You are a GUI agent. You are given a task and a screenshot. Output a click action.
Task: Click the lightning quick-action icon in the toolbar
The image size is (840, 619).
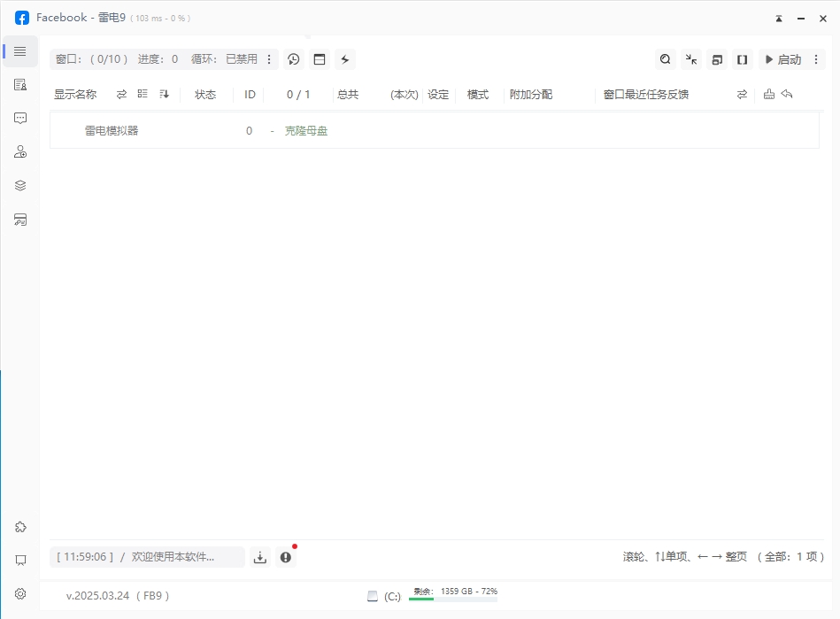tap(344, 58)
